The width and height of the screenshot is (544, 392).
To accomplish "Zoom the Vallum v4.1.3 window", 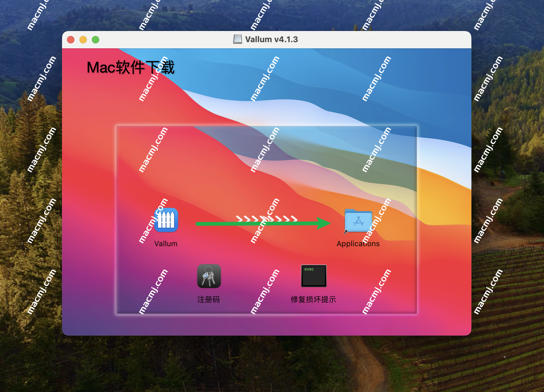I will (96, 40).
